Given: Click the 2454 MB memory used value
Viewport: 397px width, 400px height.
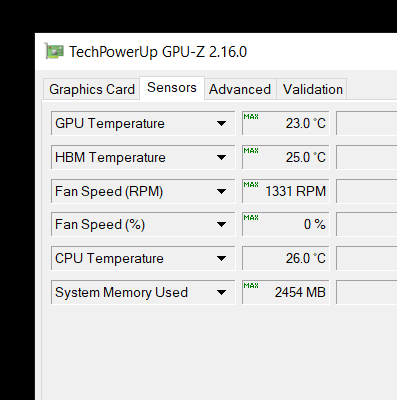Looking at the screenshot, I should [300, 292].
